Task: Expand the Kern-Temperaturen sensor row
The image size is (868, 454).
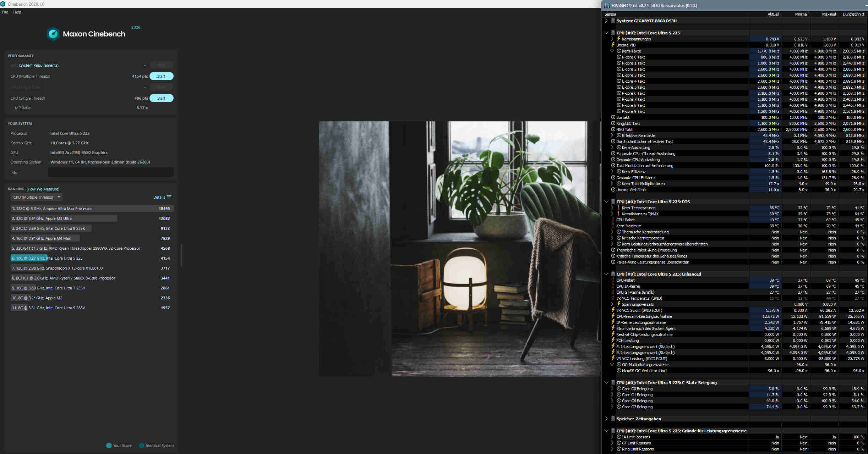Action: click(x=612, y=208)
